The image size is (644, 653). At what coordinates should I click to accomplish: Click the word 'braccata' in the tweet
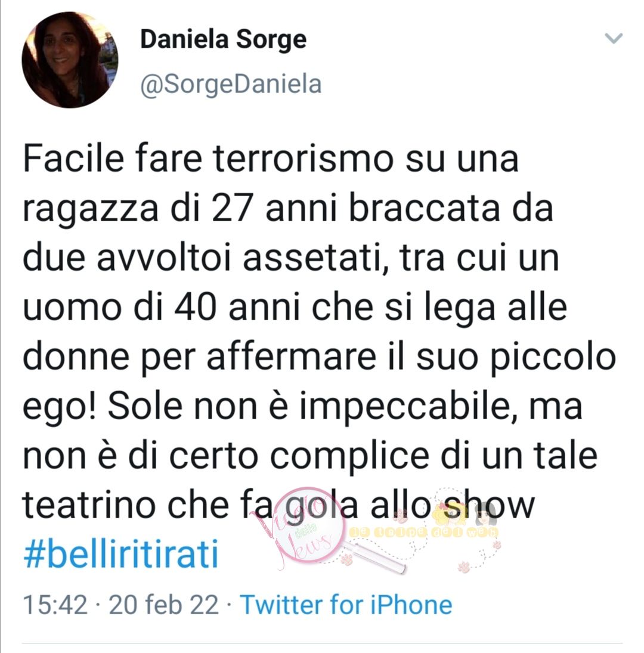tap(424, 208)
